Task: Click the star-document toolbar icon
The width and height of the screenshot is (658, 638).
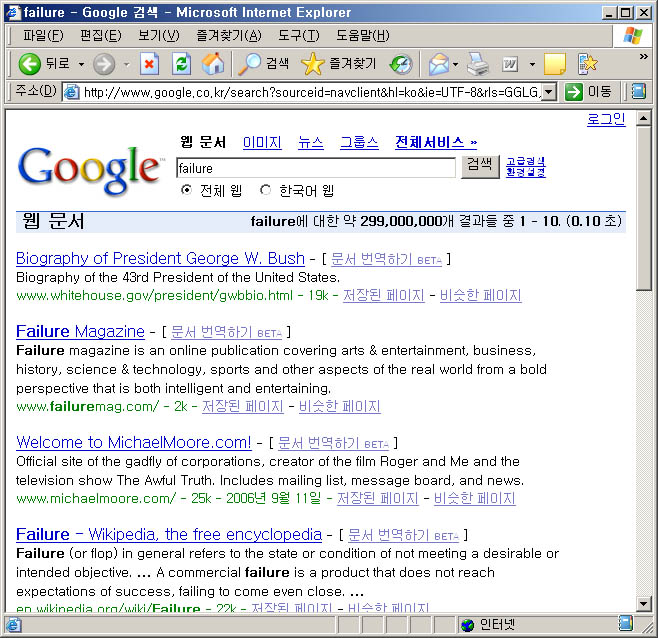Action: (587, 64)
